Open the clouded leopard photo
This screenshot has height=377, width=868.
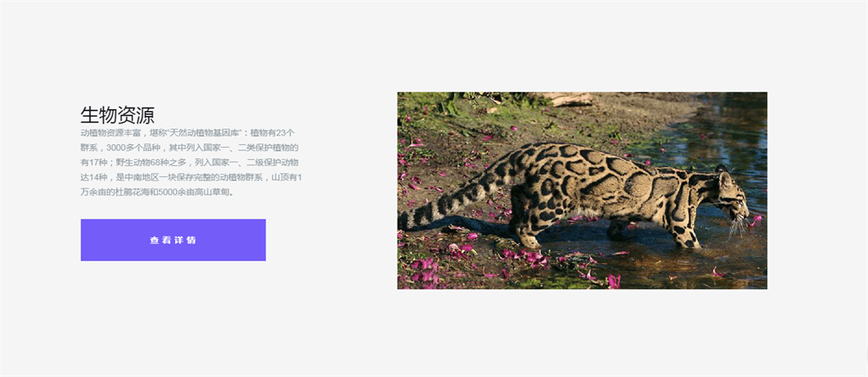click(x=582, y=190)
